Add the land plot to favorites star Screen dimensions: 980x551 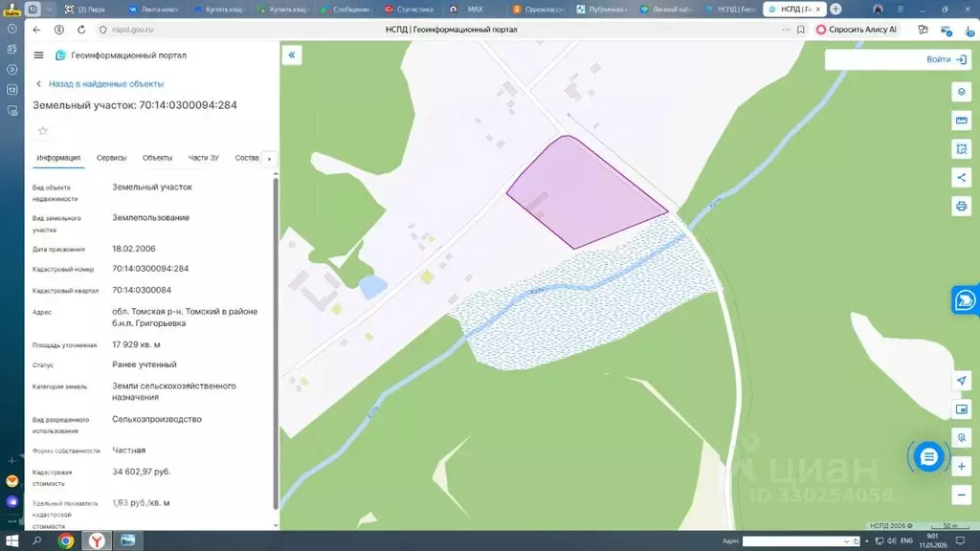pos(43,130)
